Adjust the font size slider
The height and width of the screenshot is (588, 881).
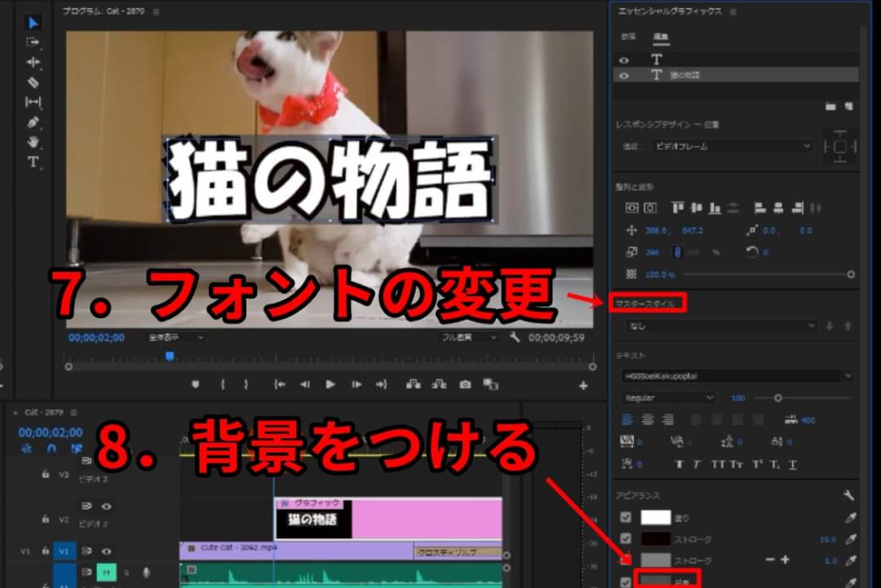(x=777, y=398)
